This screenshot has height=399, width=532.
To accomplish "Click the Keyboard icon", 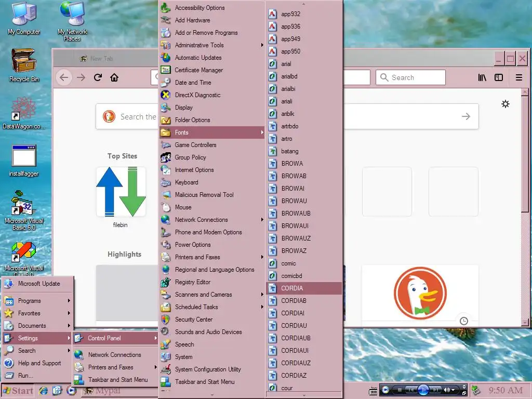I will [166, 182].
